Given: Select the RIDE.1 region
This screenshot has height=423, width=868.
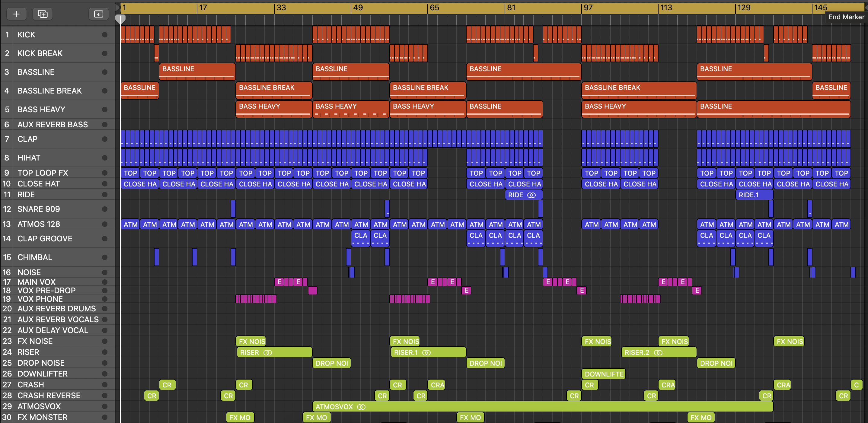Looking at the screenshot, I should [754, 195].
